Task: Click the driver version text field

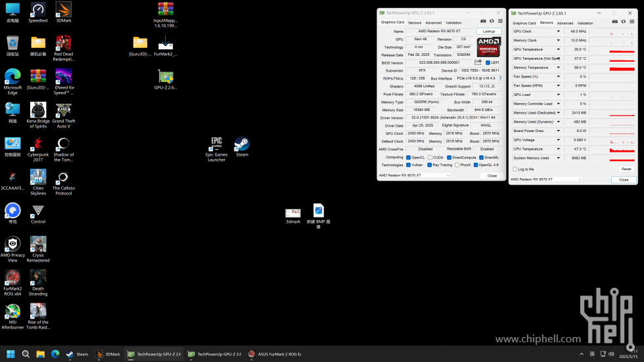Action: 453,118
